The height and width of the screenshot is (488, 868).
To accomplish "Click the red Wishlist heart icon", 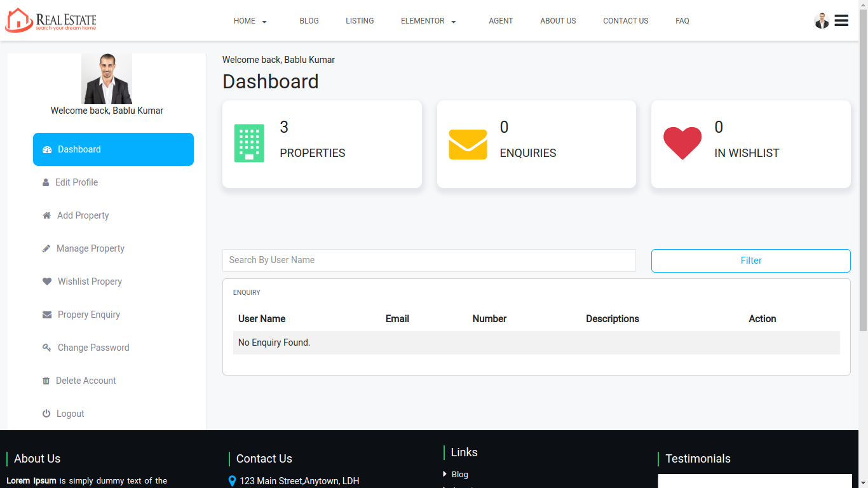I will tap(682, 143).
